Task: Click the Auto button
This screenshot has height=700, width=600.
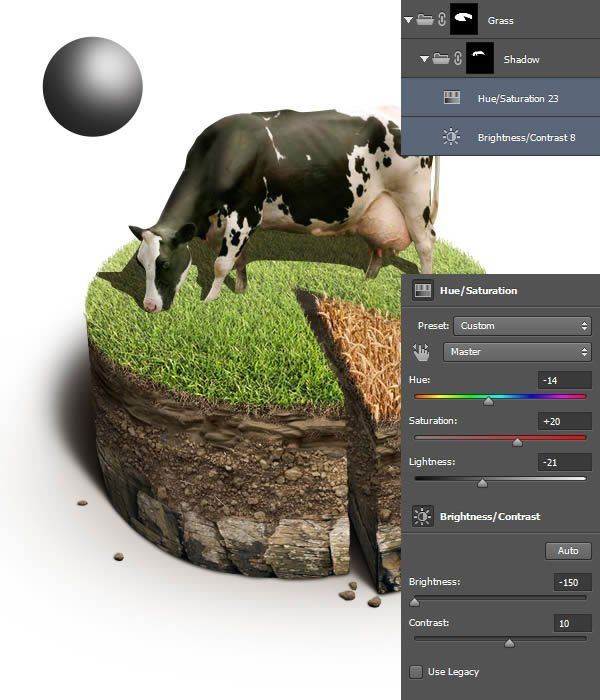Action: coord(568,551)
